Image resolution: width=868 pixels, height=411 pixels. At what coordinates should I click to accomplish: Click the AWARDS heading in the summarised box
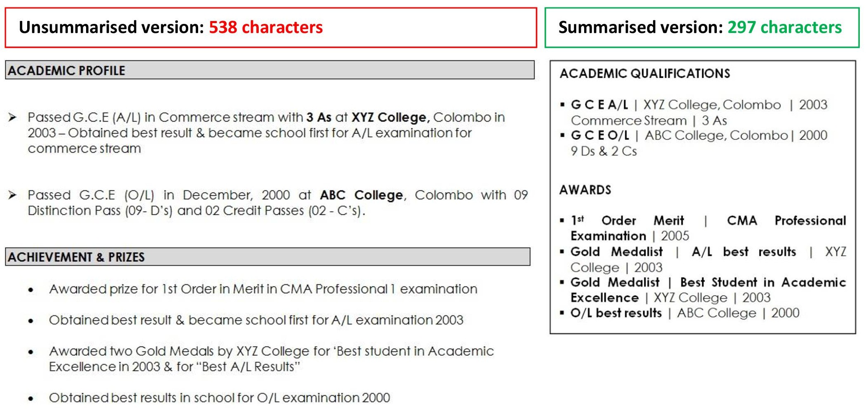pos(585,190)
